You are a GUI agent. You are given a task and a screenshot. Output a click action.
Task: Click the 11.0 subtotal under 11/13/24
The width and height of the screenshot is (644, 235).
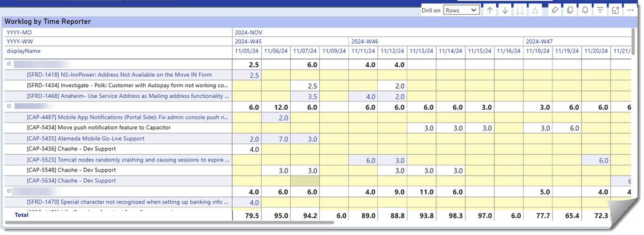click(x=427, y=192)
